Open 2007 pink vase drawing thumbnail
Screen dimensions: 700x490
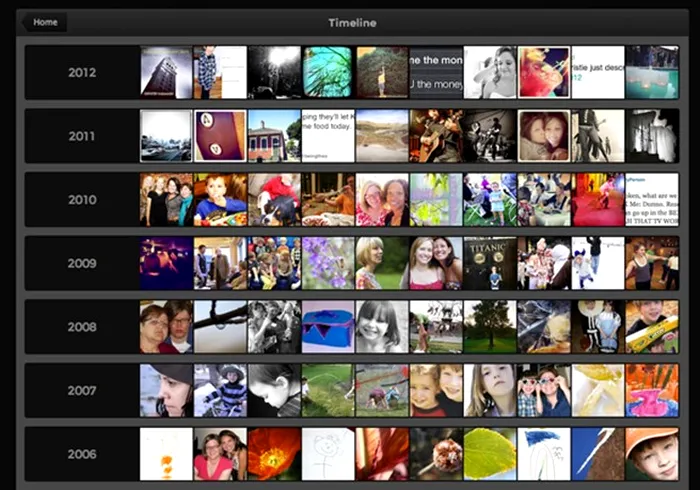tap(652, 390)
